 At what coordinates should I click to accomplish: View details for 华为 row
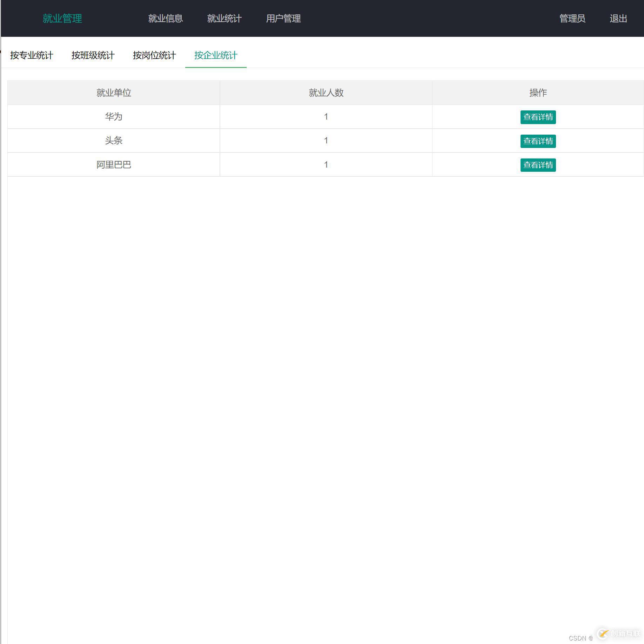[538, 117]
